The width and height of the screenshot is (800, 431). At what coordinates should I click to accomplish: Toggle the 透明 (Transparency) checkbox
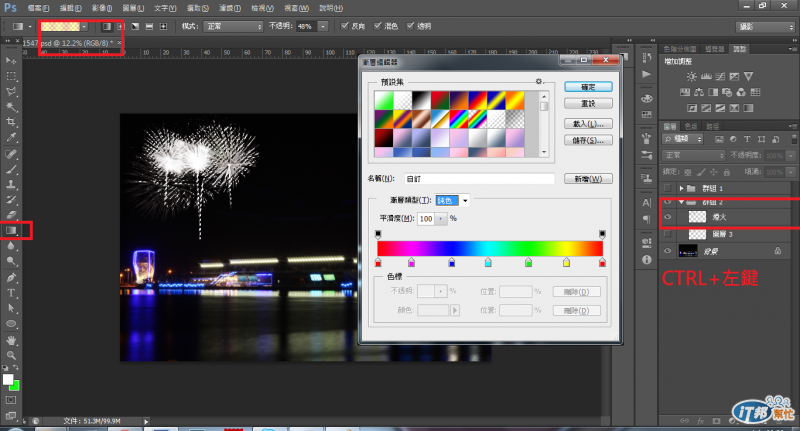[410, 26]
